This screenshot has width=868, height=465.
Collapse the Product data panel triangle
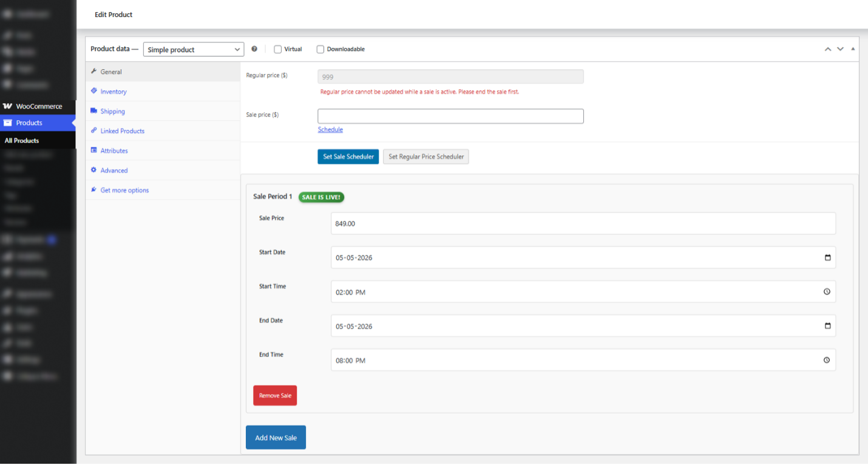tap(853, 49)
